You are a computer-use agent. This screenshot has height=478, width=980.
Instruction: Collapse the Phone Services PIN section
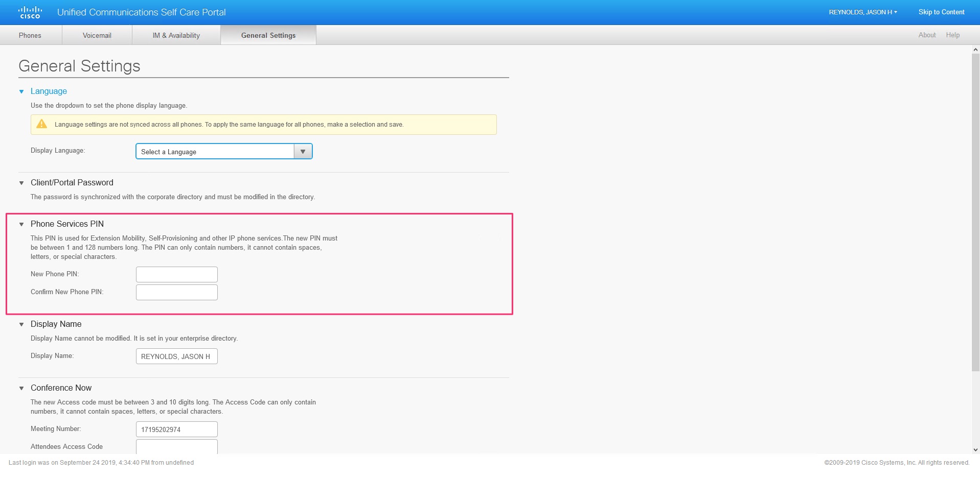pos(21,224)
